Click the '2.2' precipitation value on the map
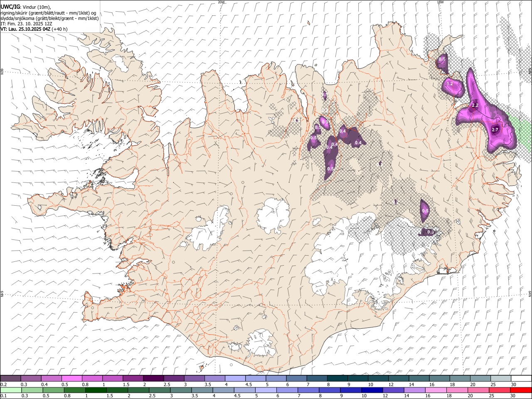 click(x=475, y=106)
